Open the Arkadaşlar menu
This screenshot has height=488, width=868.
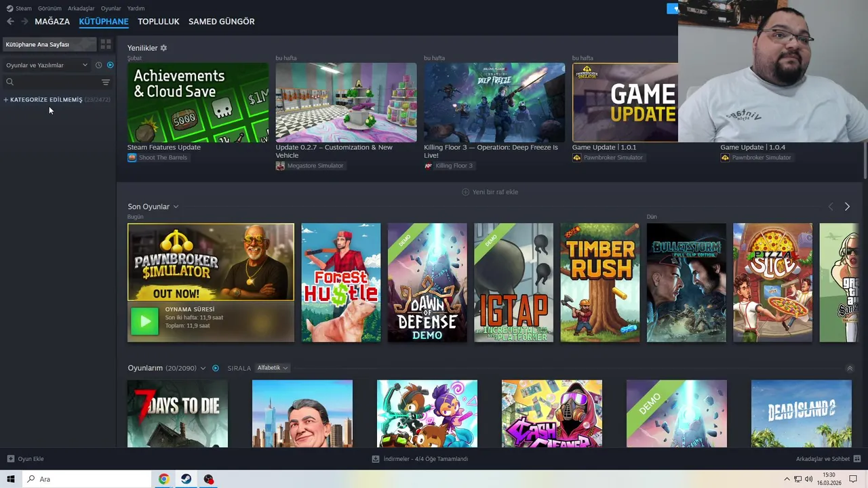tap(81, 8)
